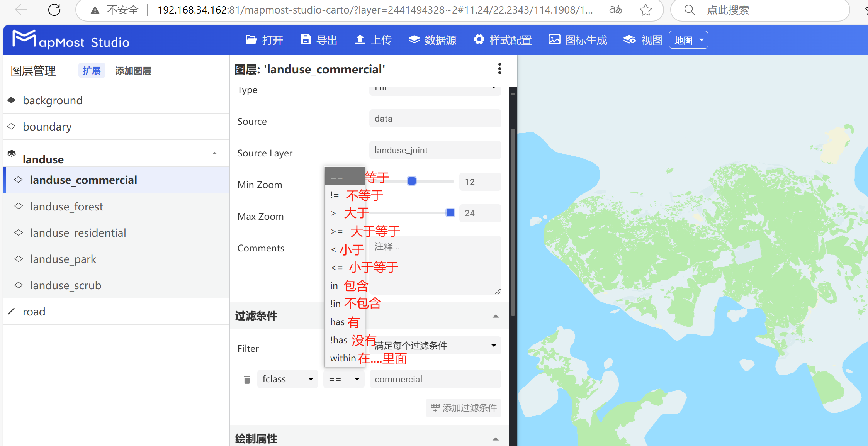This screenshot has width=868, height=446.
Task: Click 添加过滤条件 to add a filter
Action: point(463,408)
